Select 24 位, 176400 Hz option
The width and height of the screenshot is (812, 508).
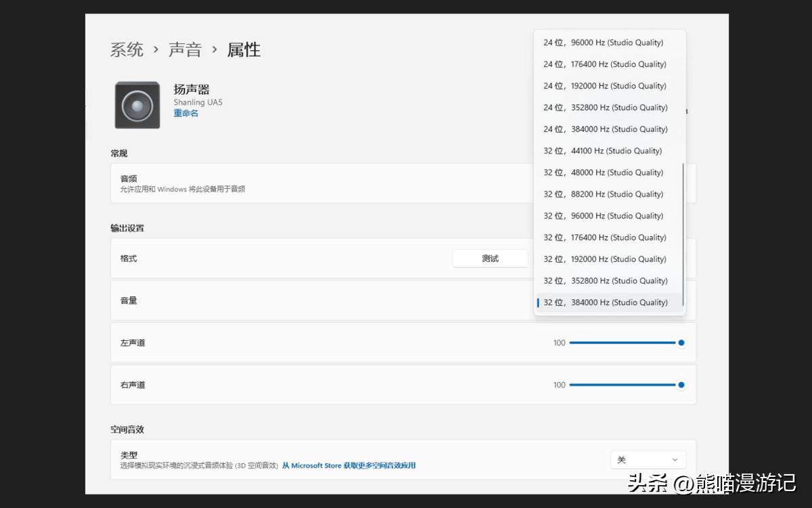(x=604, y=64)
